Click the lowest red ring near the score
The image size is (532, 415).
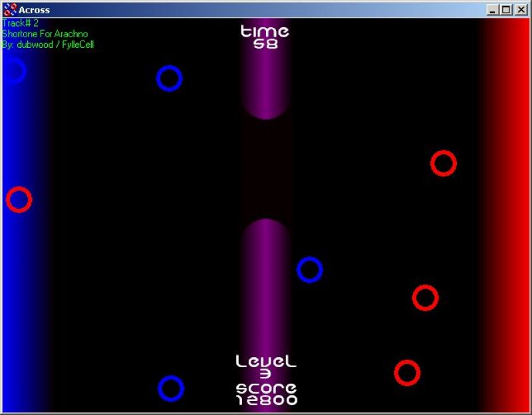[407, 372]
